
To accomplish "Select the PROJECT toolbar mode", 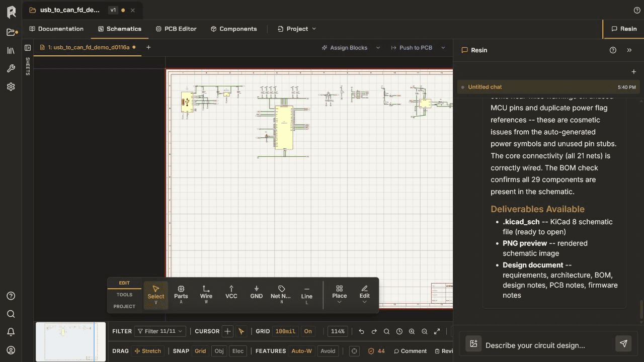I will click(124, 306).
